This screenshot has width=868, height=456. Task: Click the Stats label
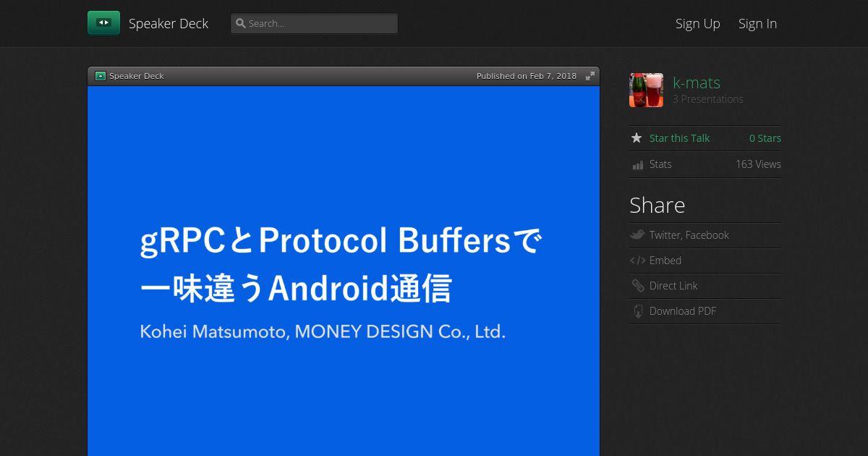[x=660, y=164]
